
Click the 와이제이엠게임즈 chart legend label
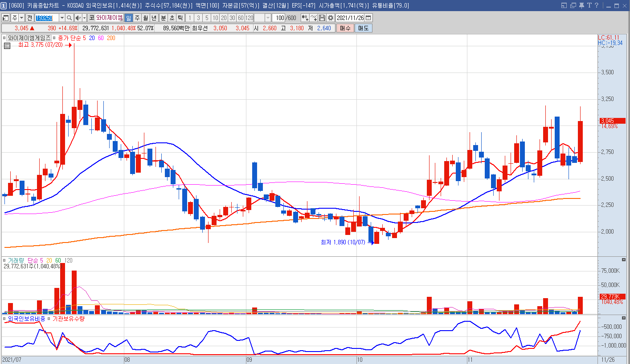pyautogui.click(x=29, y=38)
